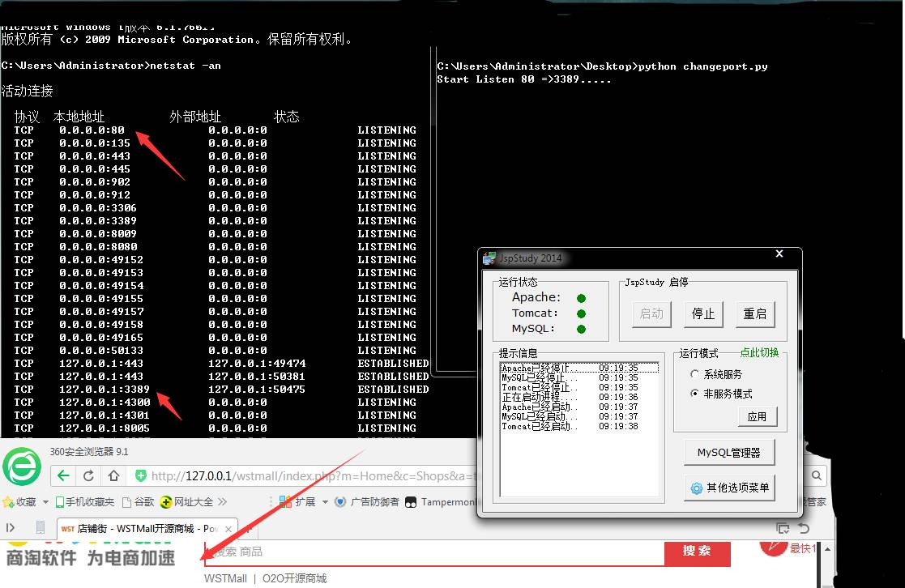The width and height of the screenshot is (905, 588).
Task: Click the JspStudy 重启 button
Action: pos(755,314)
